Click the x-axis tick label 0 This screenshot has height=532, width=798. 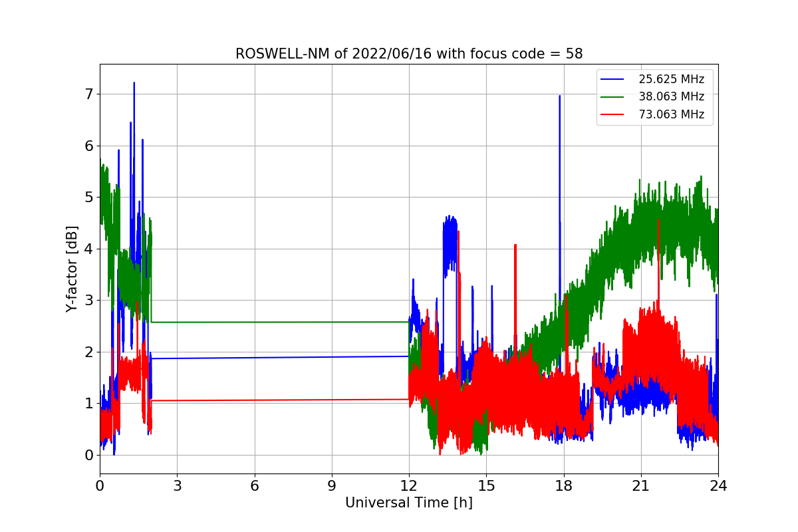coord(100,486)
